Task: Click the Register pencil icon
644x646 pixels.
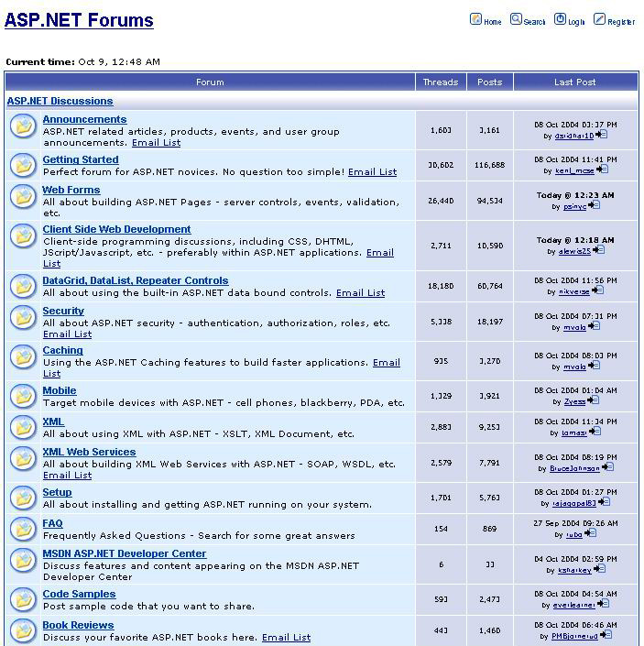Action: 599,19
